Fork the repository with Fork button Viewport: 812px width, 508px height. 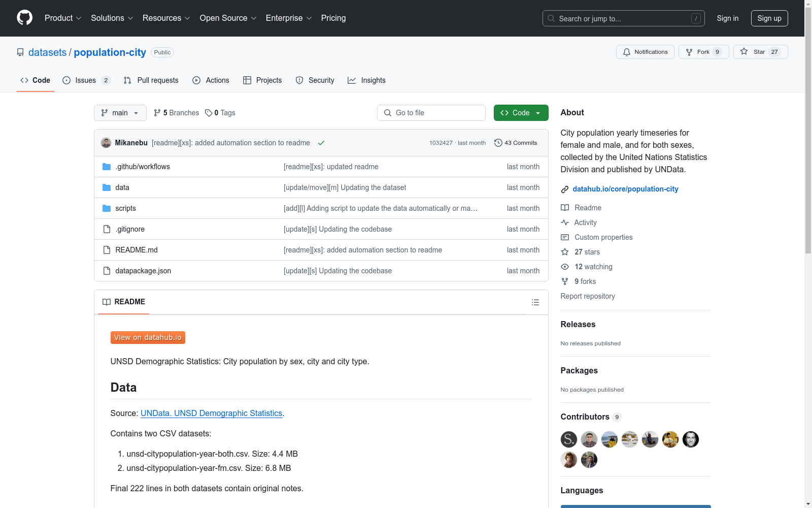703,52
